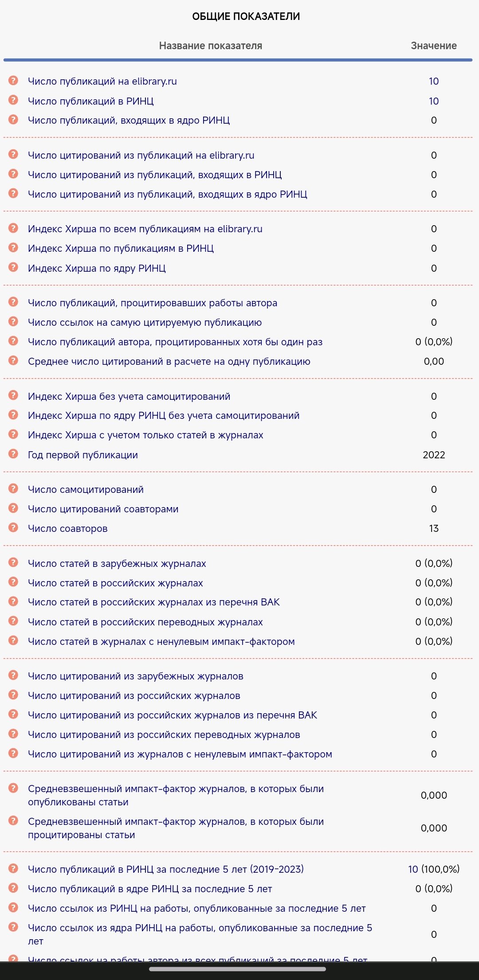Click 'Число публикаций в РИНЦ' indicator name
Viewport: 479px width, 980px height.
coord(91,101)
